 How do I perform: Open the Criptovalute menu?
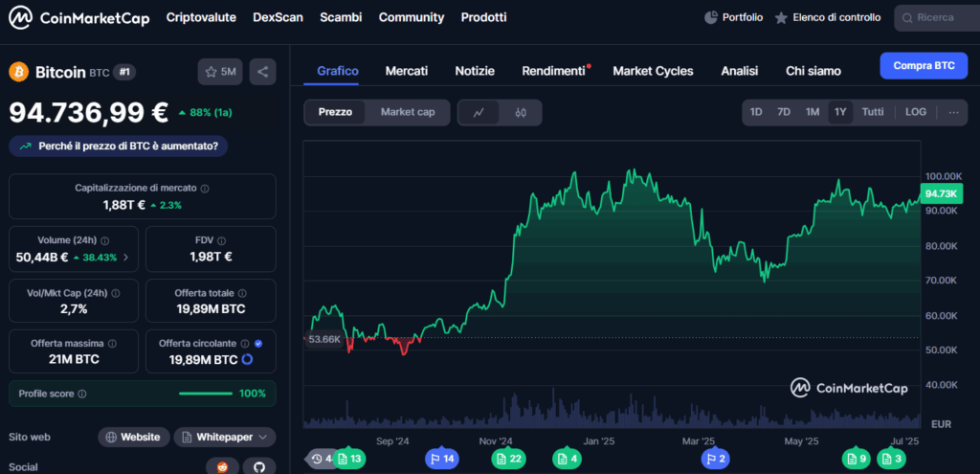(x=201, y=17)
